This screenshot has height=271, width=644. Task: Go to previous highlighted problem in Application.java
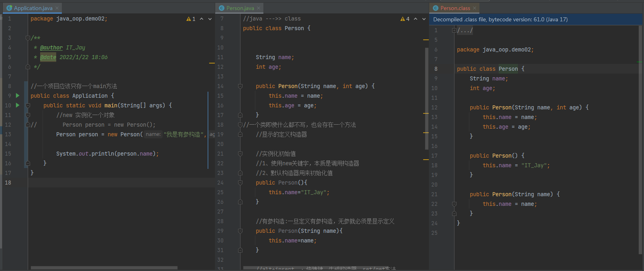(202, 19)
